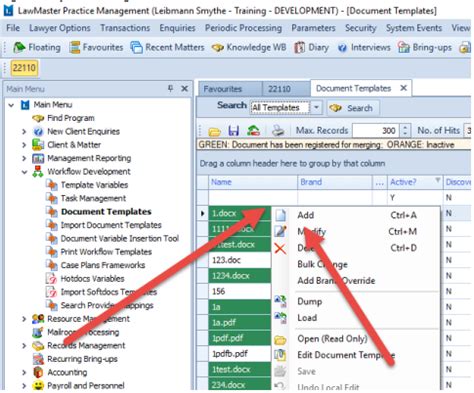
Task: Expand Resource Management node
Action: click(x=24, y=319)
